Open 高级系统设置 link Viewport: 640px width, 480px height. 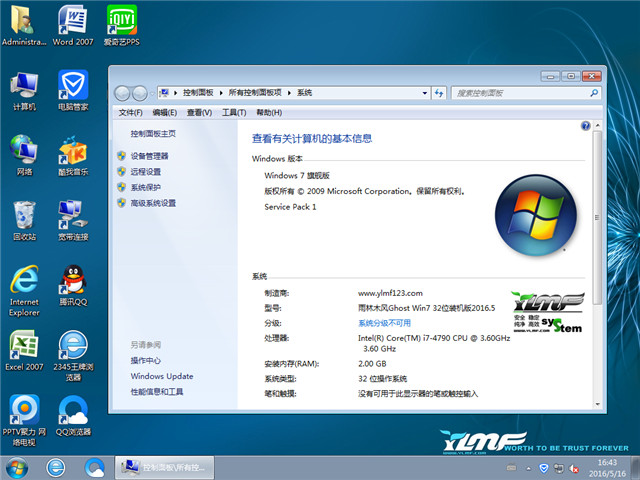coord(153,203)
